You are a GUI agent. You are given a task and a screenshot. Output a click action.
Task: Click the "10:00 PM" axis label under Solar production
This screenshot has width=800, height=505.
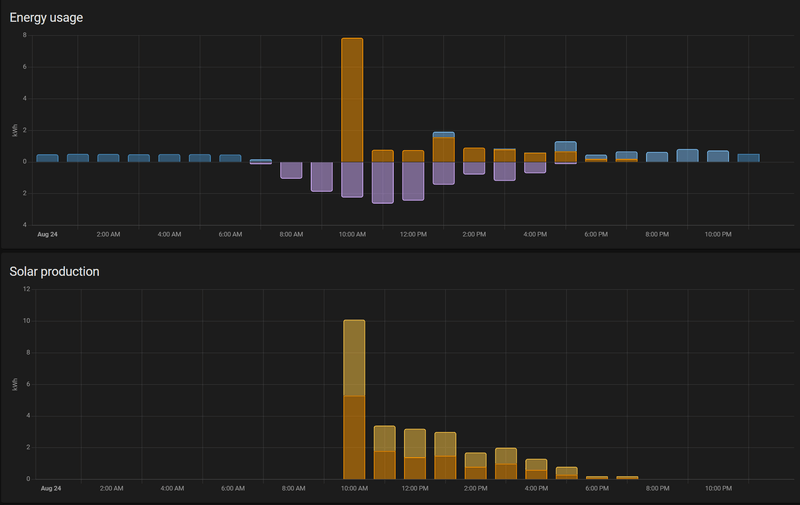[x=718, y=489]
